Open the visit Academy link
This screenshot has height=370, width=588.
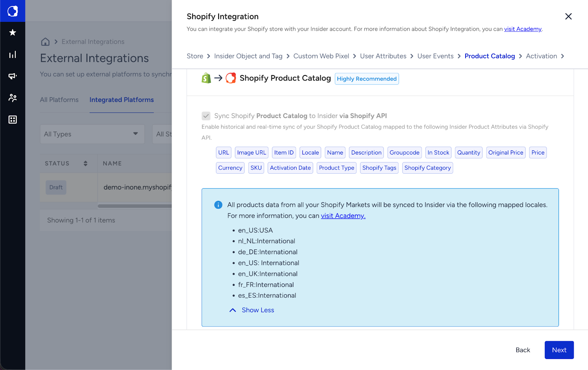coord(523,29)
